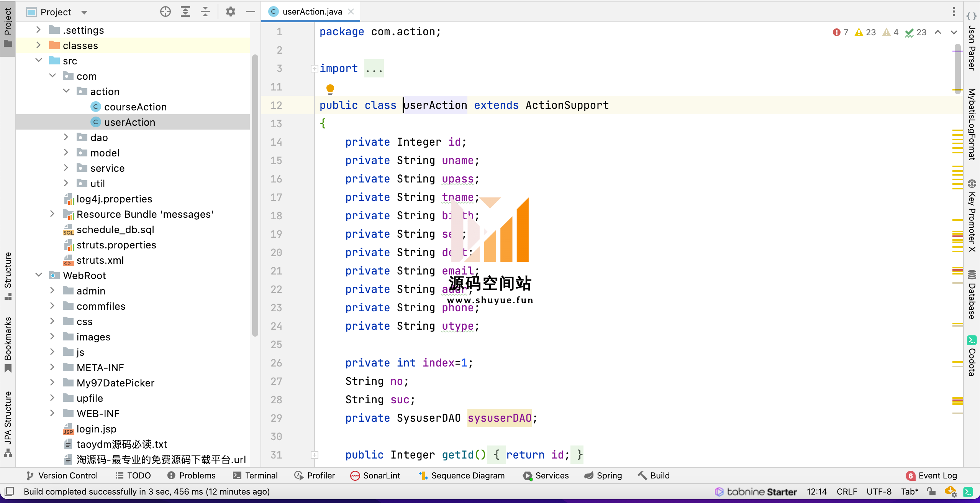Click the 23 typos checkmark indicator
This screenshot has height=503, width=980.
[x=916, y=33]
